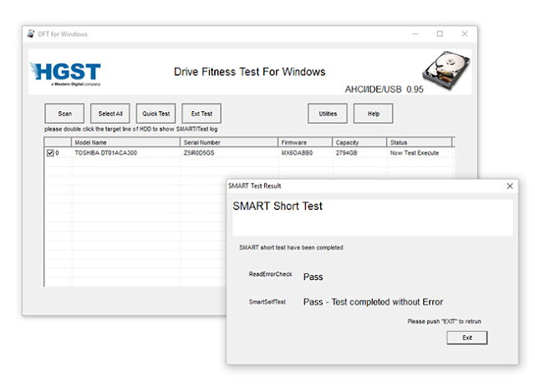Click the Select All button
The image size is (535, 392).
110,114
